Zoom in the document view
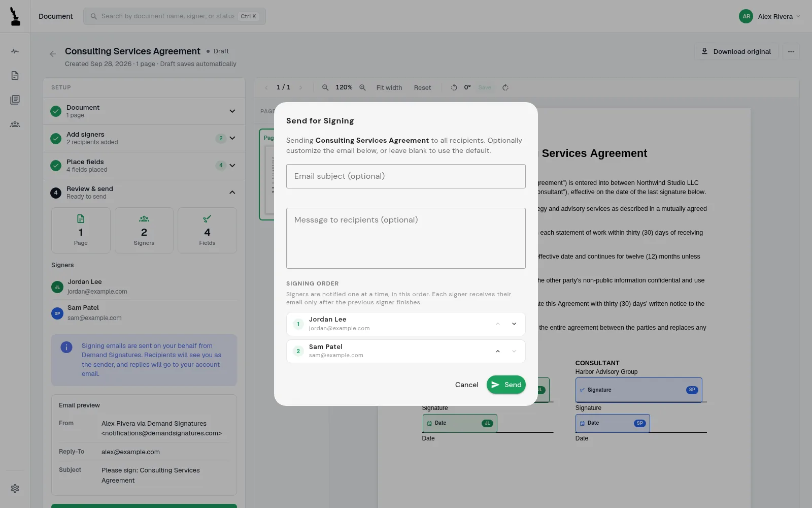The height and width of the screenshot is (508, 812). [x=362, y=87]
